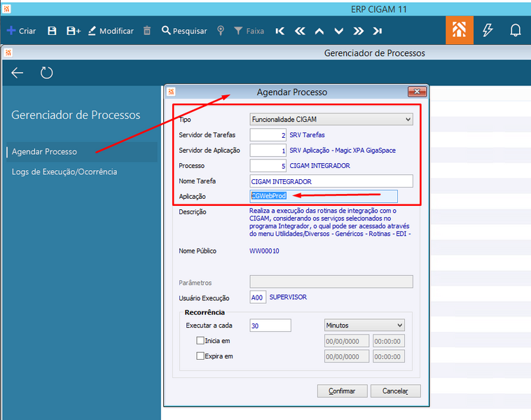Image resolution: width=531 pixels, height=420 pixels.
Task: Click the save and new icon
Action: [x=74, y=31]
